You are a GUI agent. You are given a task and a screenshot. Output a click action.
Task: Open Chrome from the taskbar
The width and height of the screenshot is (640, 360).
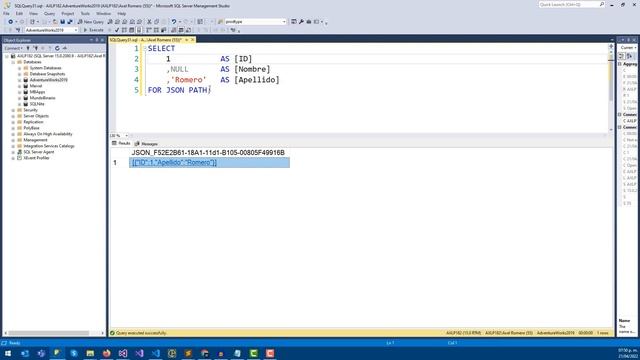click(204, 353)
